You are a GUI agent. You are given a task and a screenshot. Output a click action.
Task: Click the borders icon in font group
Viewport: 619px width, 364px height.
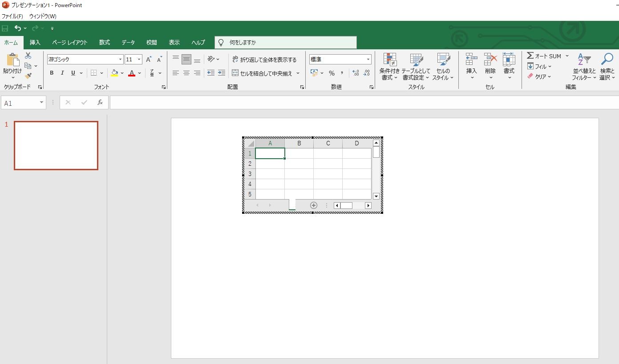pos(93,73)
